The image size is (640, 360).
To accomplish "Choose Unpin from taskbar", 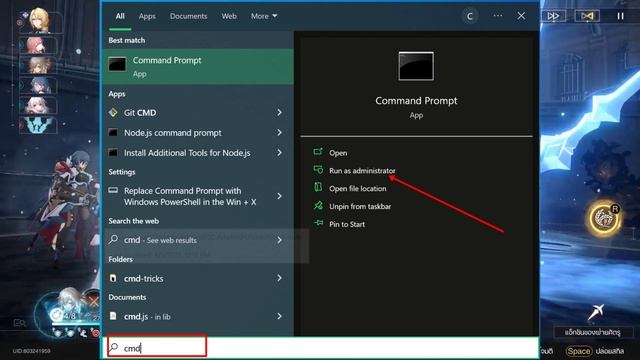I will [x=360, y=207].
